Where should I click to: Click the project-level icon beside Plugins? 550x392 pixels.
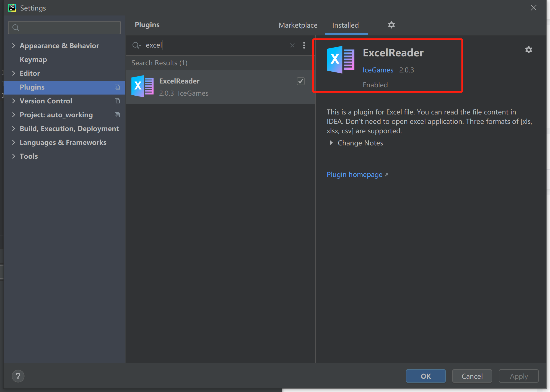coord(117,87)
